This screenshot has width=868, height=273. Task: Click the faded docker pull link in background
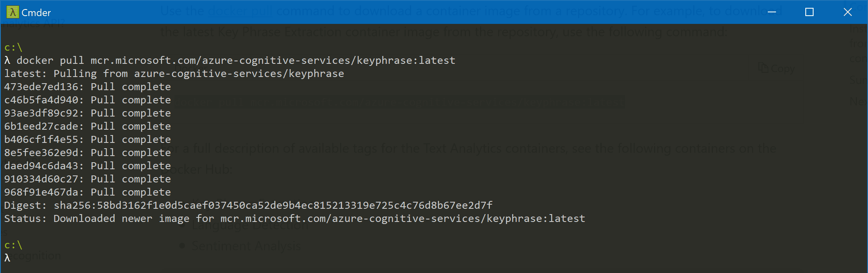click(x=240, y=11)
